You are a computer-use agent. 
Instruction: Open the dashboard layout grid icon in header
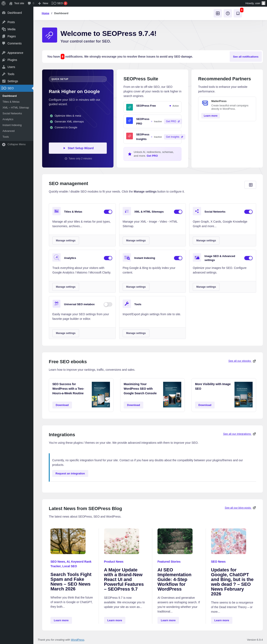click(218, 13)
